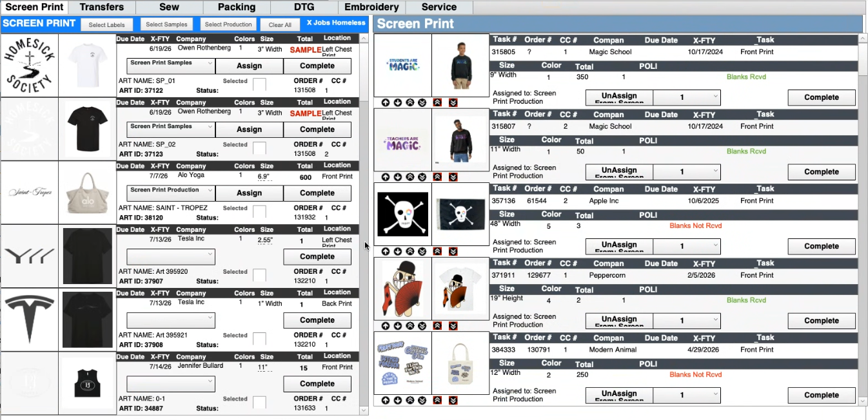This screenshot has height=420, width=868.
Task: Click red double-down arrow for task 315805
Action: (453, 102)
